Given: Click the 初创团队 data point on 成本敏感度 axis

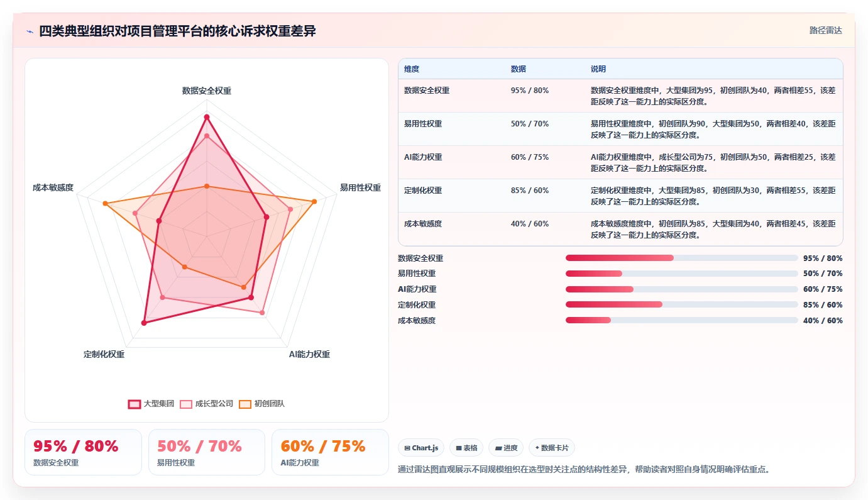Looking at the screenshot, I should [x=105, y=203].
